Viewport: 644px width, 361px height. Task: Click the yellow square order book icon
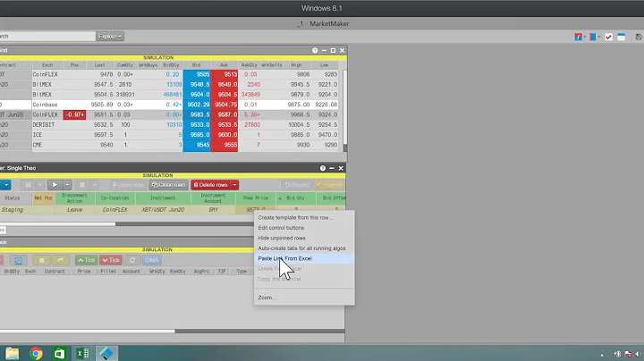coord(41,260)
